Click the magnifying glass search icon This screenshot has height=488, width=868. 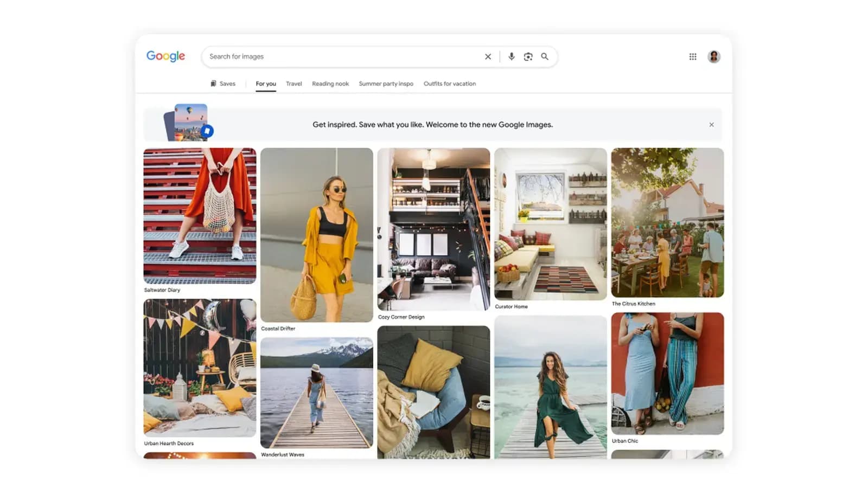click(x=545, y=56)
